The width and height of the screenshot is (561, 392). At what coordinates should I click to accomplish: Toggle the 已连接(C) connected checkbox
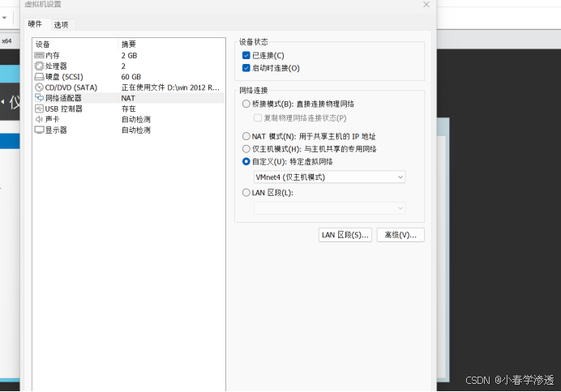pyautogui.click(x=246, y=55)
